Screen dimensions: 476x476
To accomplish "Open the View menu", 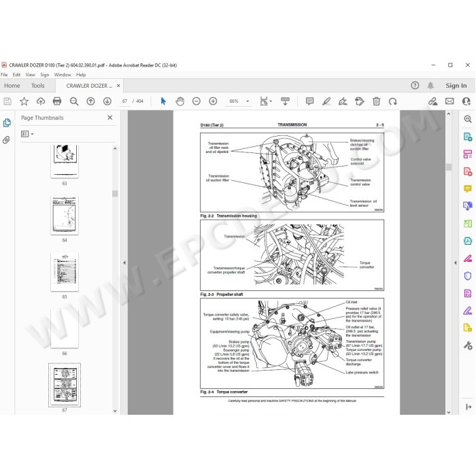I will click(30, 75).
